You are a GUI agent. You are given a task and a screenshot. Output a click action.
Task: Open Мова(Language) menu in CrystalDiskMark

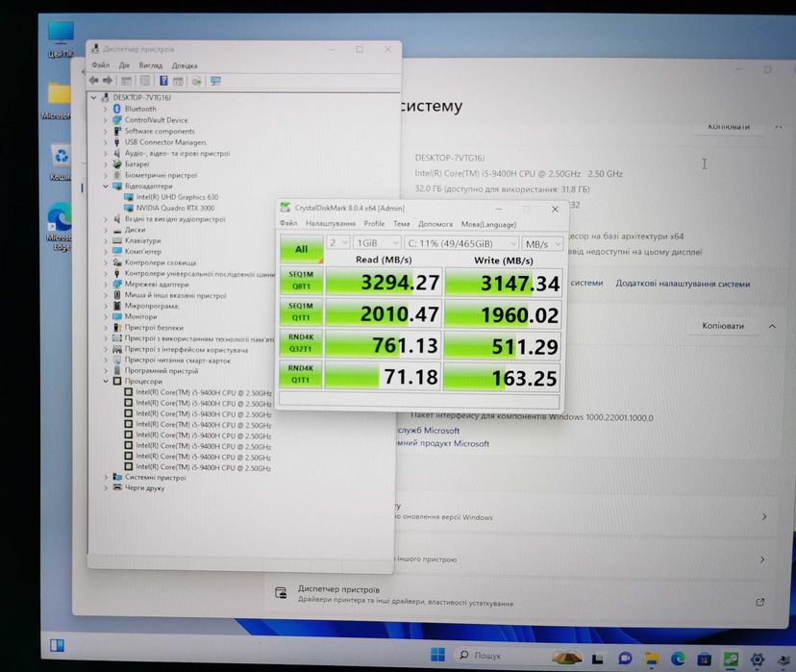coord(489,224)
